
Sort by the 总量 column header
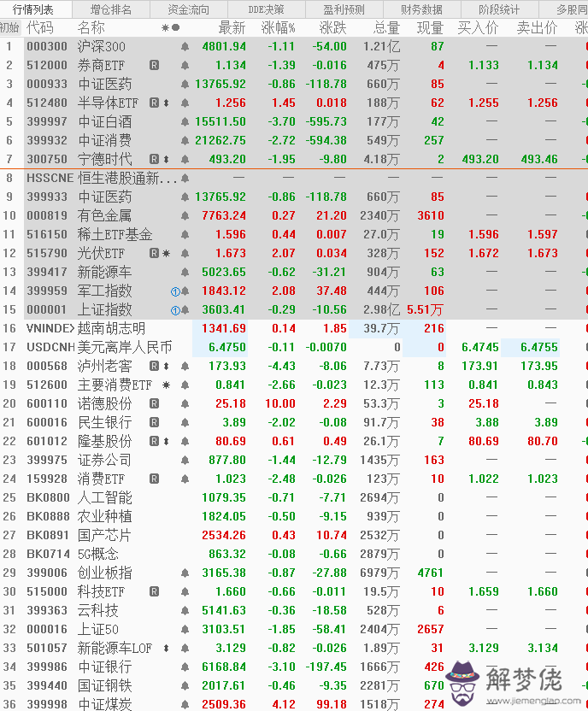tap(386, 27)
